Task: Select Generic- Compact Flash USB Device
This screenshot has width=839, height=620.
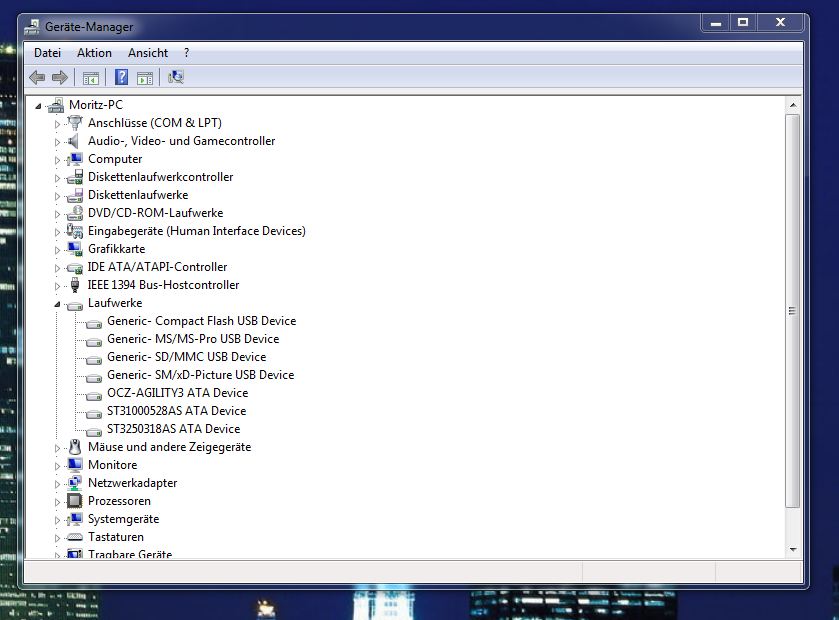Action: [x=201, y=321]
